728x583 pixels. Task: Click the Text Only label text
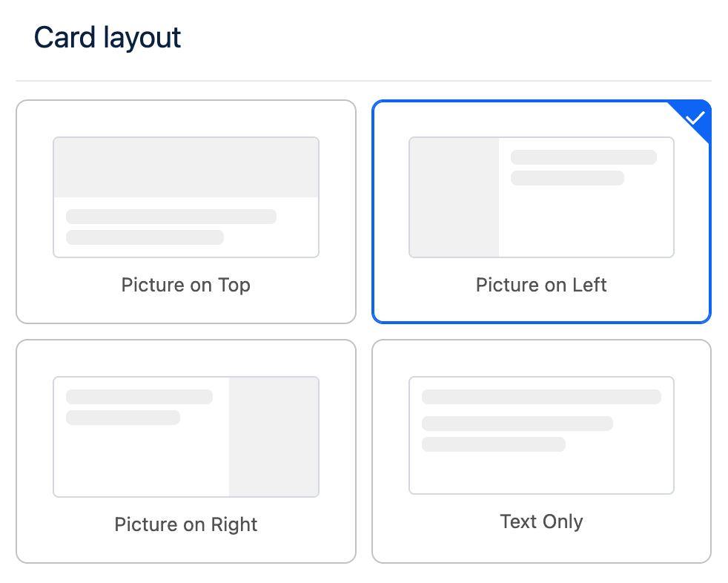541,521
